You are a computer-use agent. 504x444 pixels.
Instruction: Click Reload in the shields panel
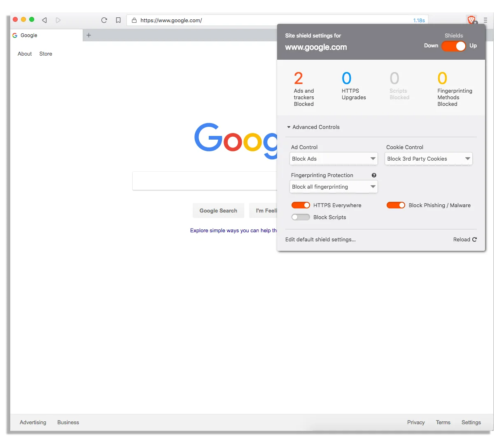(465, 239)
